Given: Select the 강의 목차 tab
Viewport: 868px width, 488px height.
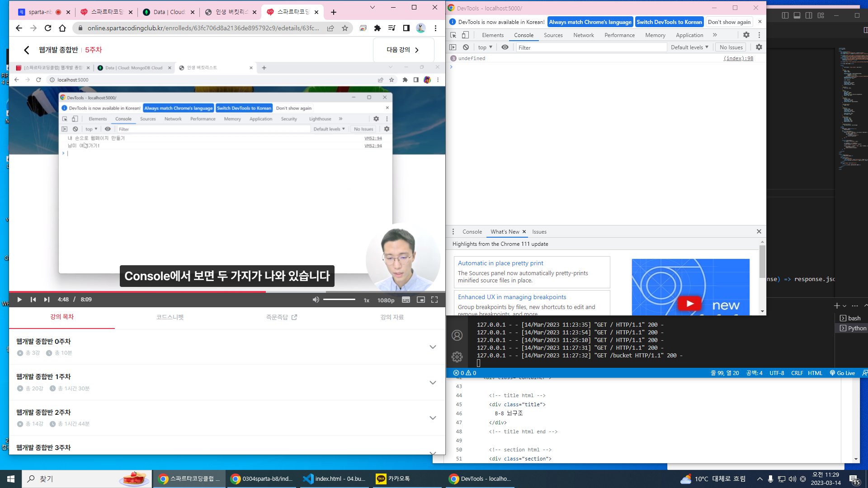Looking at the screenshot, I should point(62,317).
